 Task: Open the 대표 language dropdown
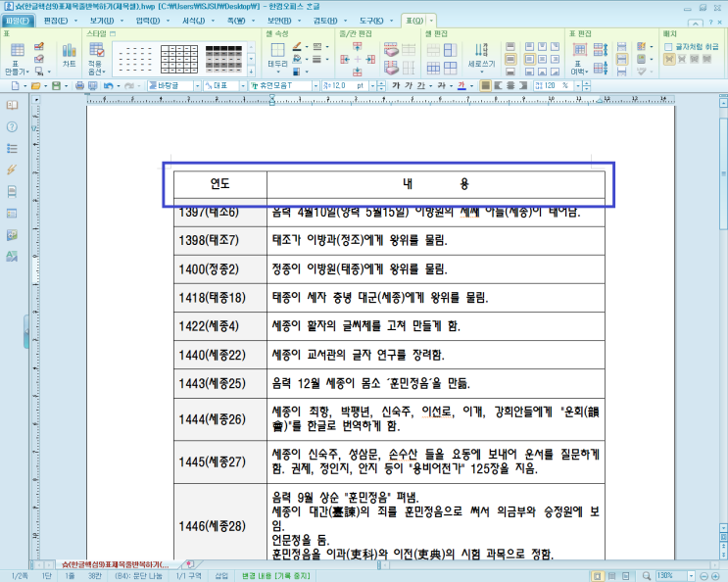pyautogui.click(x=243, y=86)
